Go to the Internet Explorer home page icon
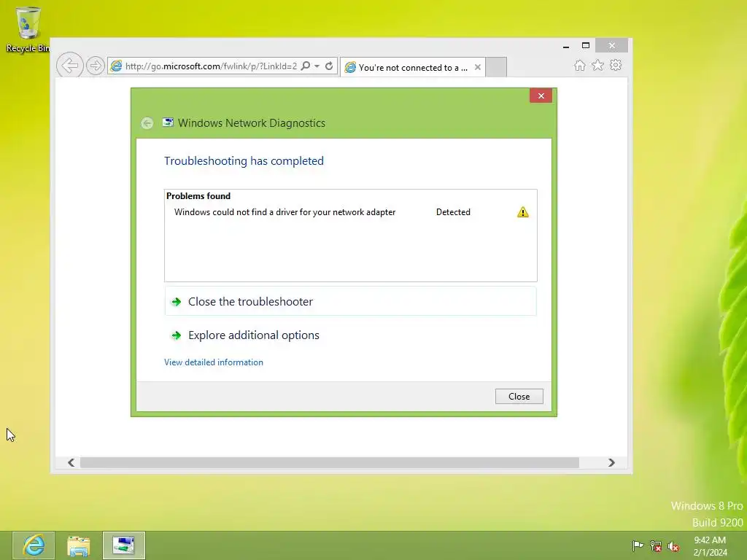Viewport: 747px width, 560px height. [x=580, y=65]
